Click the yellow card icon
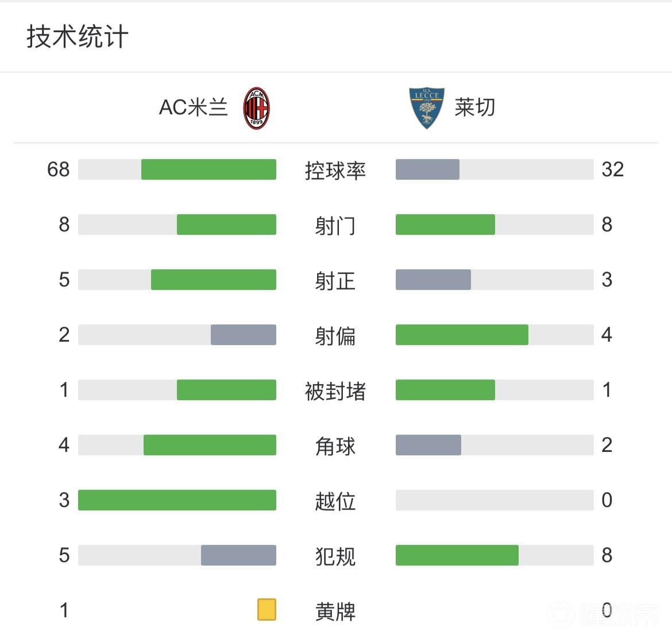Image resolution: width=672 pixels, height=635 pixels. tap(267, 610)
